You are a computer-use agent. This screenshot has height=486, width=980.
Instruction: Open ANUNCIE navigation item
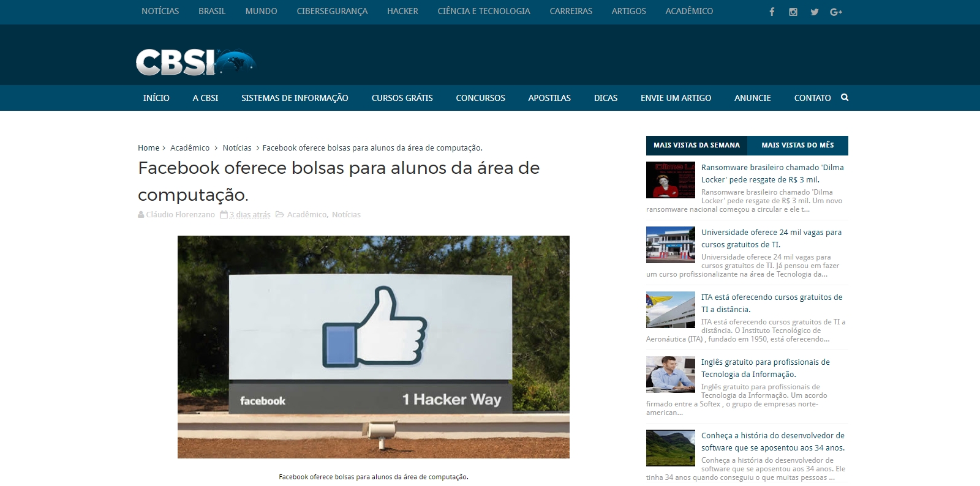tap(753, 98)
